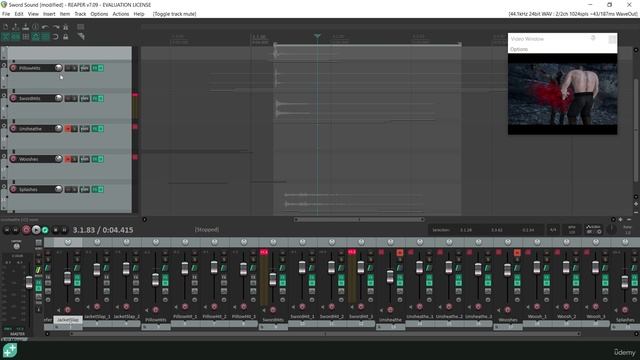Unmute the Wooshes track

(68, 159)
